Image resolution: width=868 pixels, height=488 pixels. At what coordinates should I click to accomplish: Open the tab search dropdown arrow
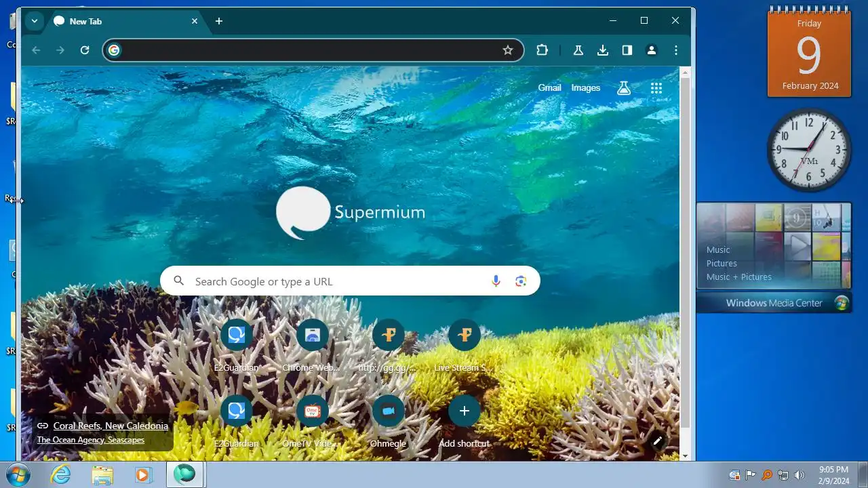pyautogui.click(x=34, y=21)
